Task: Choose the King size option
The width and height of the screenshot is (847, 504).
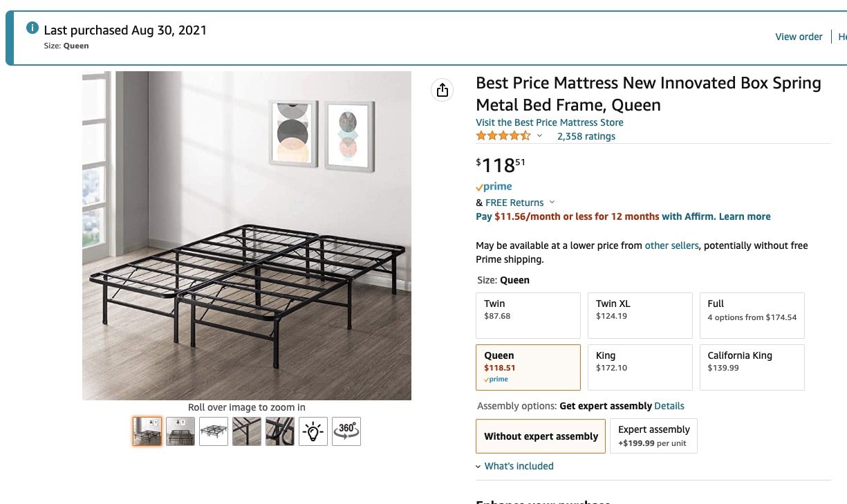Action: (640, 367)
